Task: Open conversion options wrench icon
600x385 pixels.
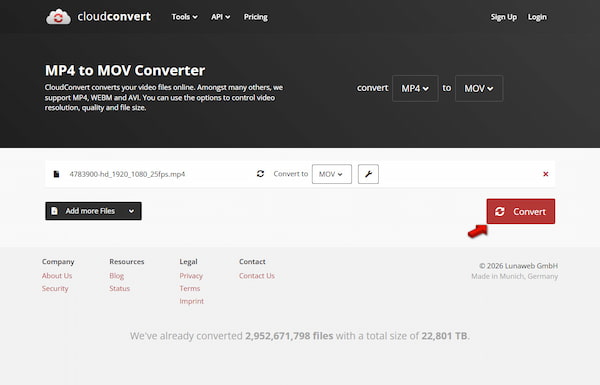Action: (368, 174)
